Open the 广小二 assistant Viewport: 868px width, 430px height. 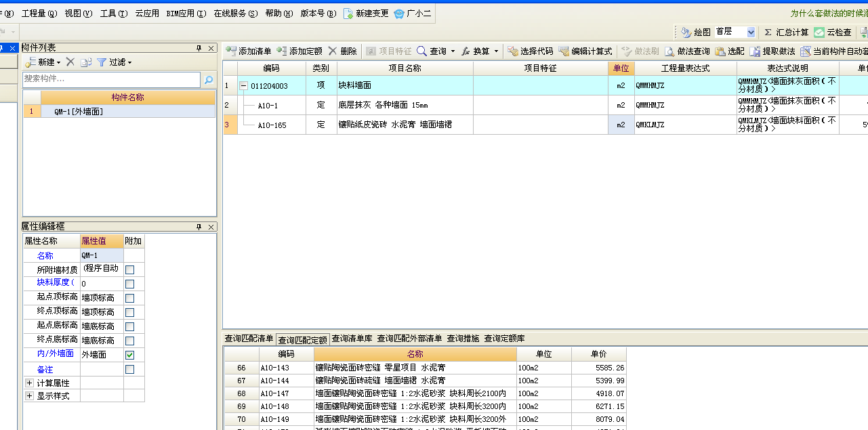point(413,13)
